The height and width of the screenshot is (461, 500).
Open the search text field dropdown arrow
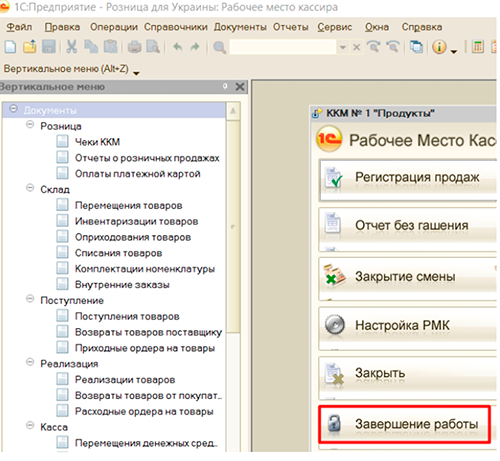[343, 48]
